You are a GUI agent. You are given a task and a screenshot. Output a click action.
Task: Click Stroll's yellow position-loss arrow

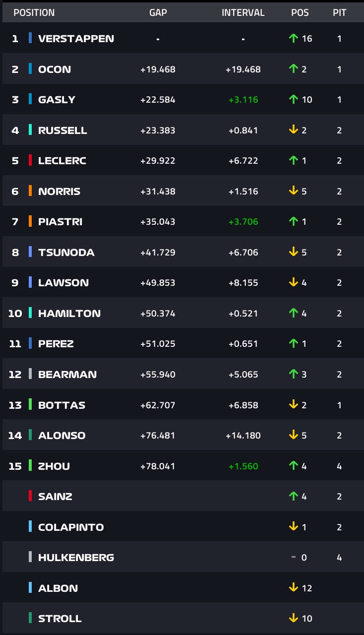point(293,618)
